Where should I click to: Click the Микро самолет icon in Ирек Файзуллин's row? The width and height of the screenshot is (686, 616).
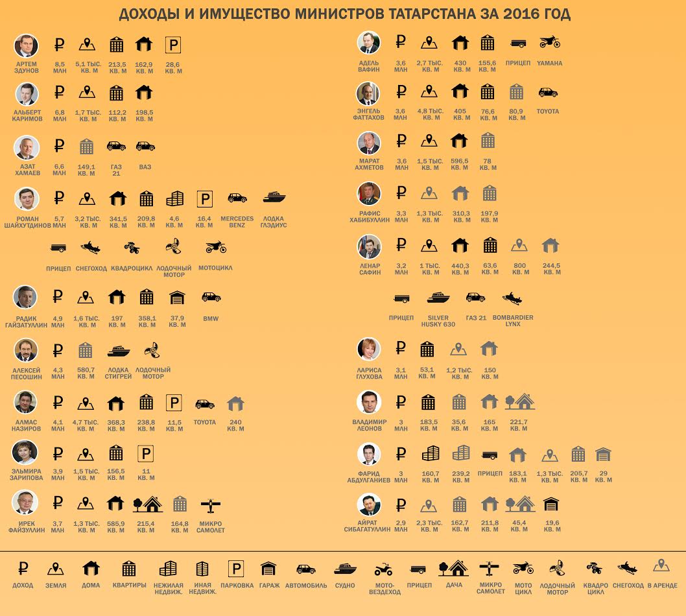pyautogui.click(x=211, y=504)
